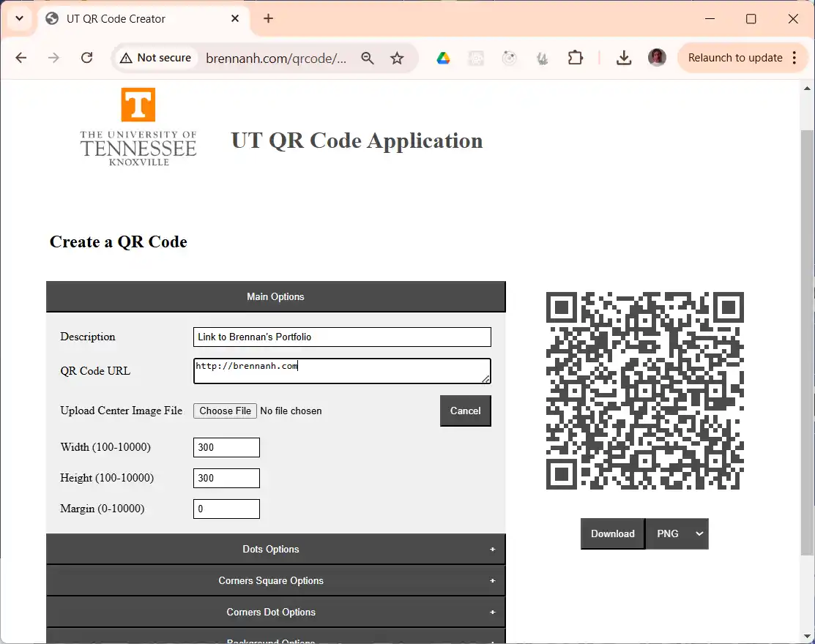Click the Margin input showing 0

tap(226, 509)
